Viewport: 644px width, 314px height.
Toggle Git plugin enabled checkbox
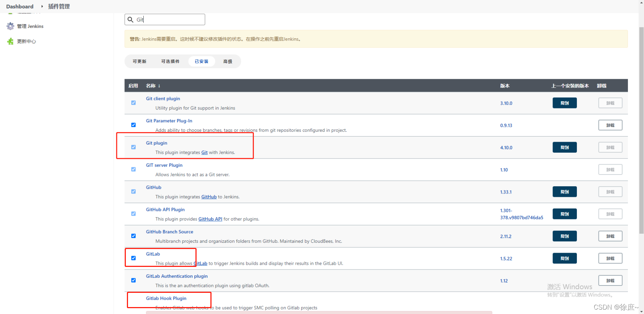point(133,147)
